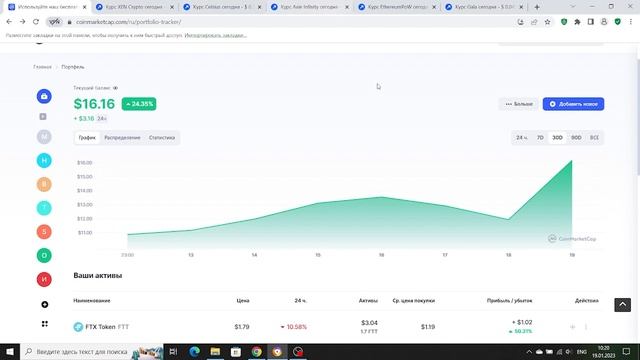Set chart range to 24 ч.
The height and width of the screenshot is (360, 640).
pos(522,138)
